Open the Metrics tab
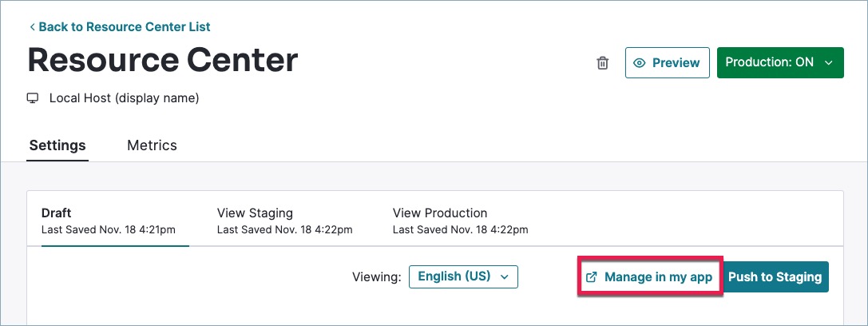This screenshot has width=868, height=326. [152, 145]
